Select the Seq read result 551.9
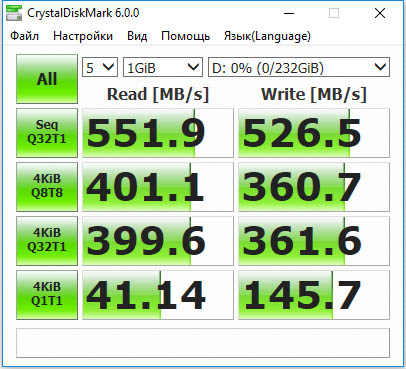The image size is (406, 369). coord(158,133)
